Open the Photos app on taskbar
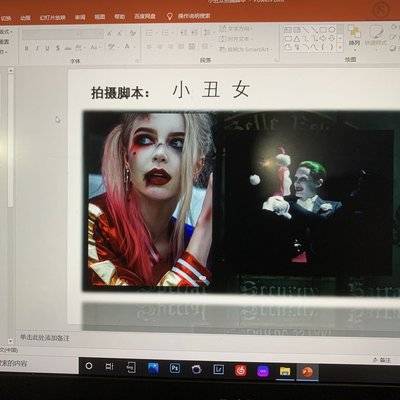The image size is (400, 400). [x=153, y=368]
